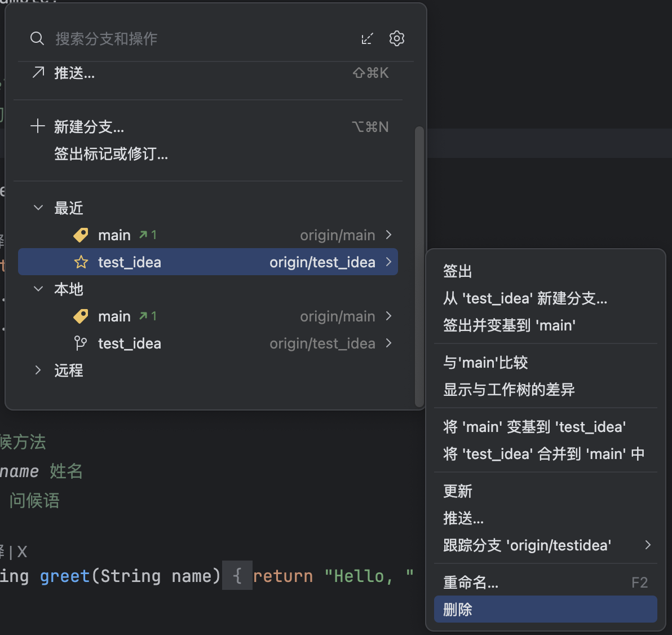Image resolution: width=672 pixels, height=635 pixels.
Task: Click the open-as-tool-window arrow icon
Action: (367, 38)
